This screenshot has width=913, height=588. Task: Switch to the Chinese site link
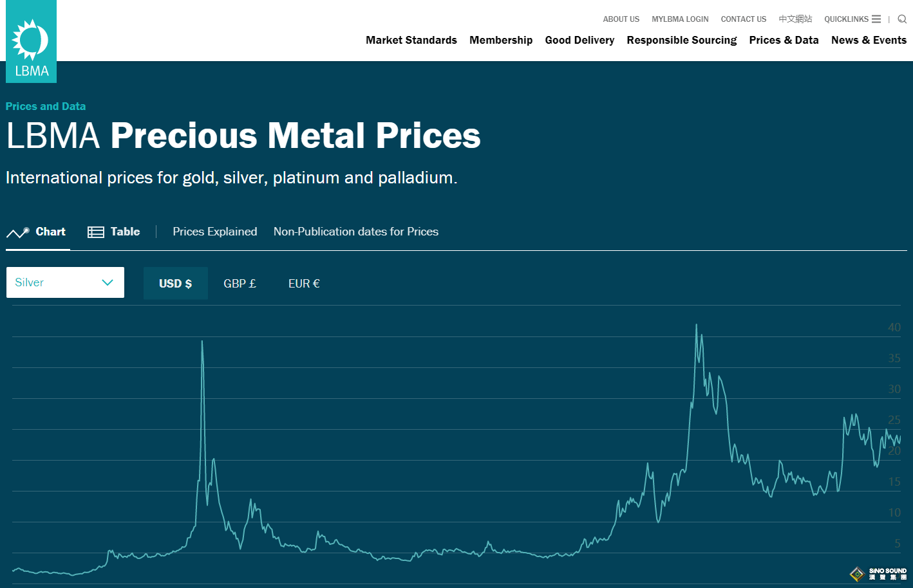[795, 19]
